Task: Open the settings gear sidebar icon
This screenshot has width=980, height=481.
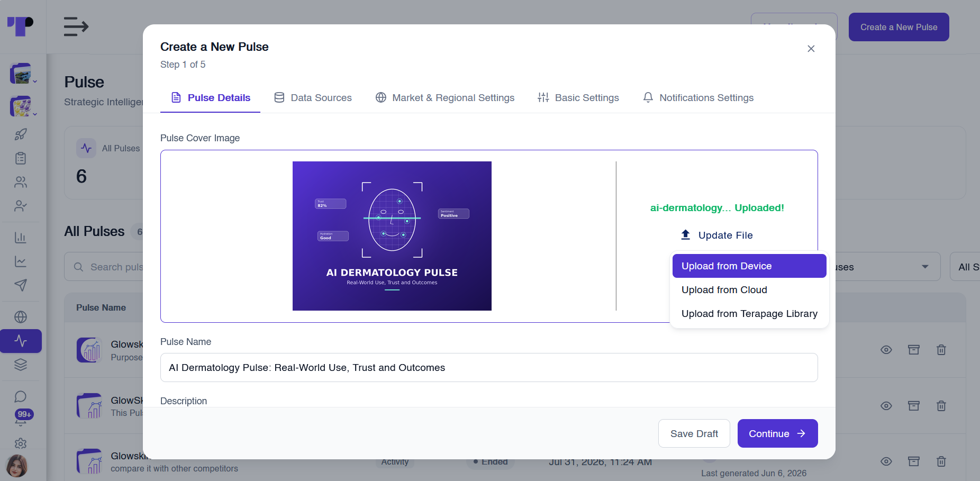Action: pyautogui.click(x=21, y=443)
